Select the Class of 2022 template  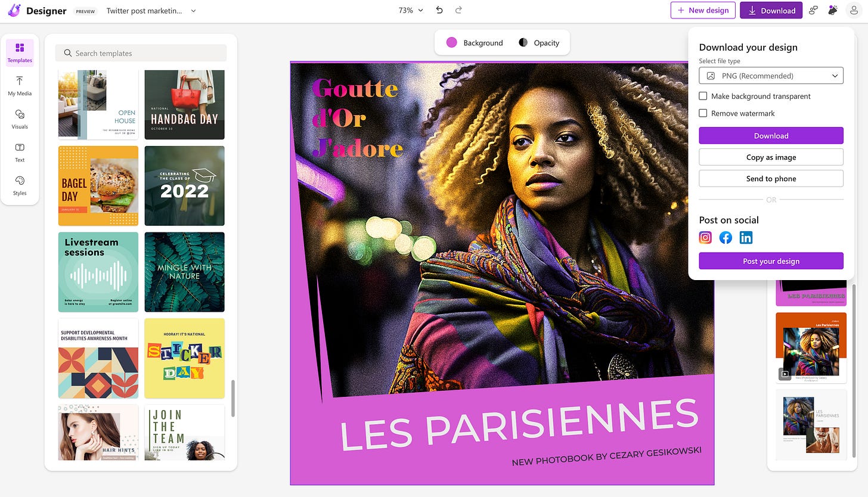185,186
